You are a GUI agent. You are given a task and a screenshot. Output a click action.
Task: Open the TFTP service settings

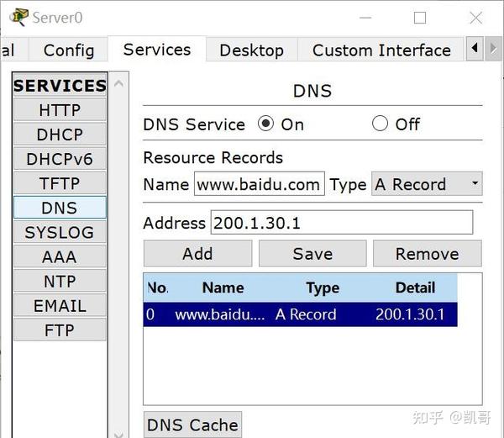(60, 183)
